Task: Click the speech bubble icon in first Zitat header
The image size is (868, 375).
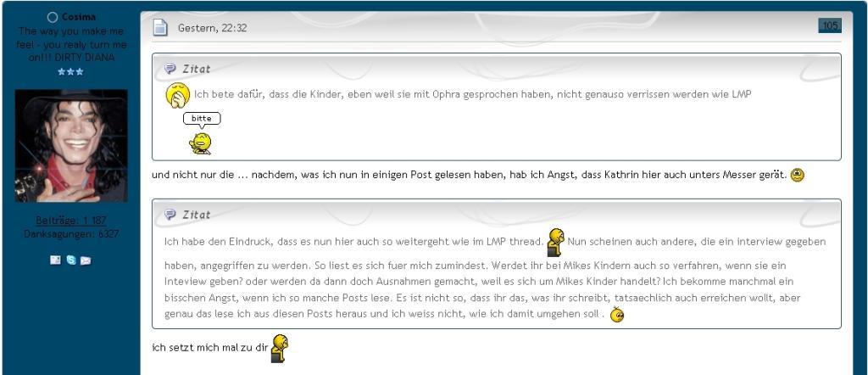Action: coord(170,70)
